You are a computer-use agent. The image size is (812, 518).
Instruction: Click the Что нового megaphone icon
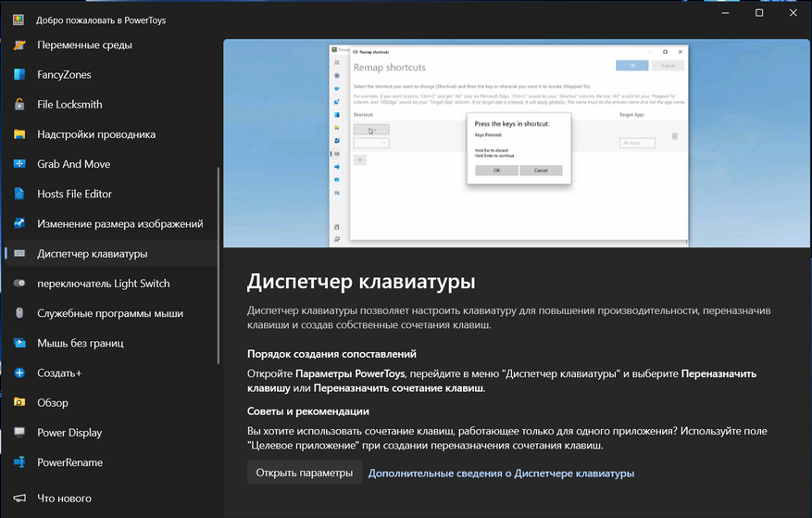[19, 499]
